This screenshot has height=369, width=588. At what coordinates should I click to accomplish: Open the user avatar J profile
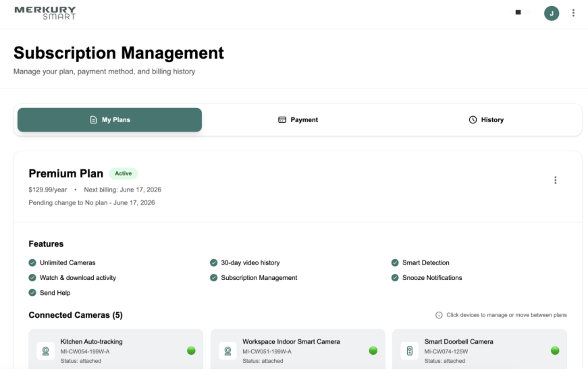tap(552, 13)
